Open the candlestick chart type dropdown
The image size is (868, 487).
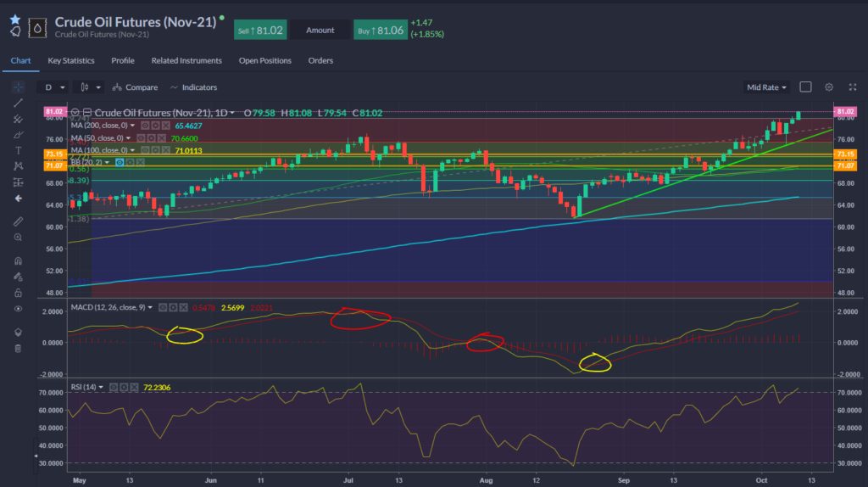point(89,87)
